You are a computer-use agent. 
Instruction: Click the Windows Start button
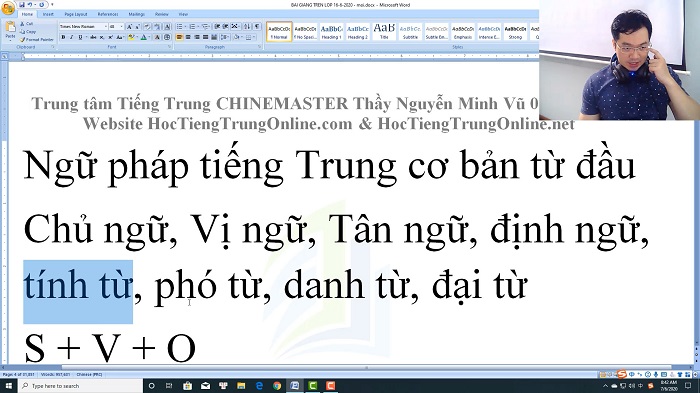(x=8, y=385)
